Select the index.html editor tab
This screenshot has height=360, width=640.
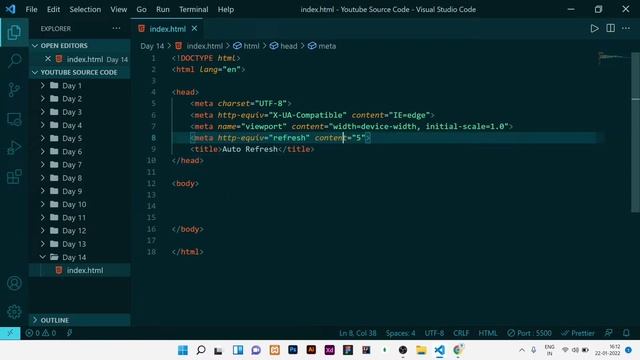point(167,29)
